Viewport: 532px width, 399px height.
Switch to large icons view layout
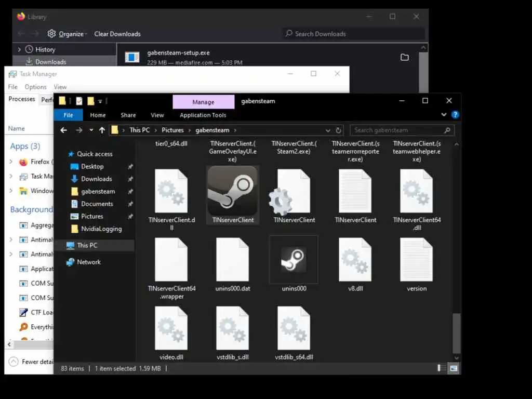point(454,368)
